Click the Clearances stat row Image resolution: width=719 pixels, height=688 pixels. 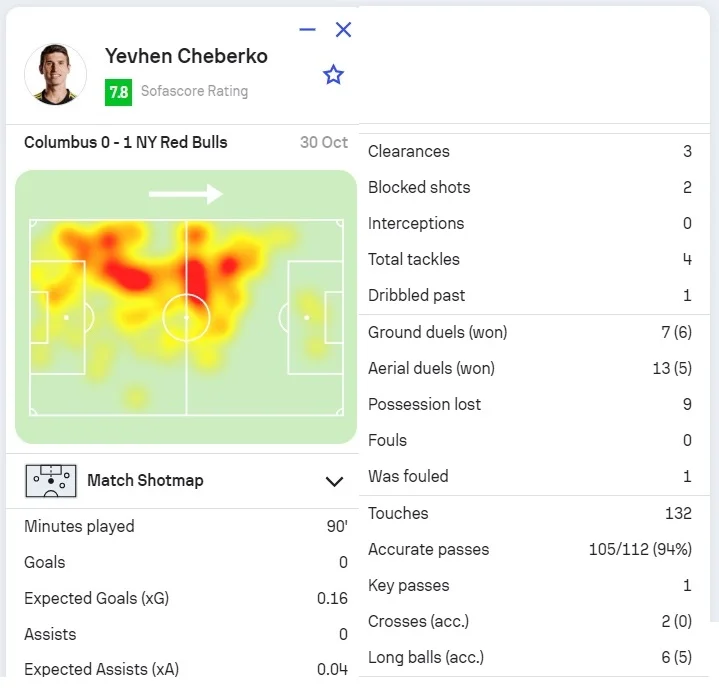point(530,151)
